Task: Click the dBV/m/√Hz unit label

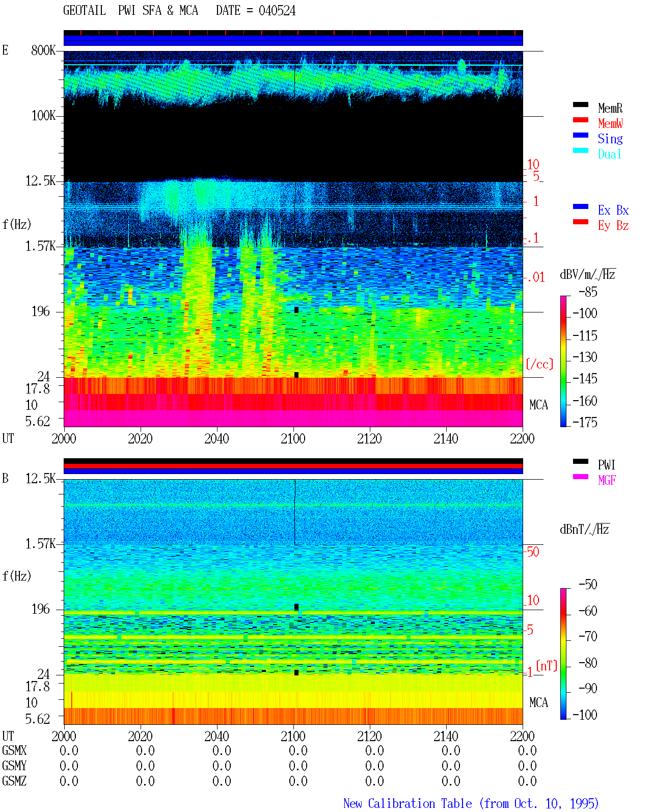Action: [588, 274]
